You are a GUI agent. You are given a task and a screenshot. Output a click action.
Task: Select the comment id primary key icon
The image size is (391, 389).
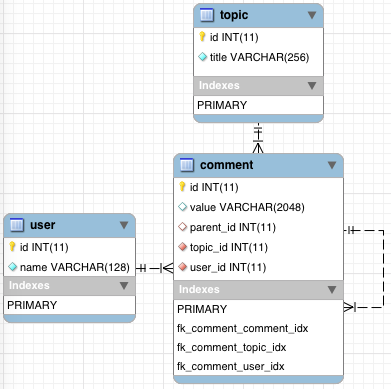[x=182, y=187]
